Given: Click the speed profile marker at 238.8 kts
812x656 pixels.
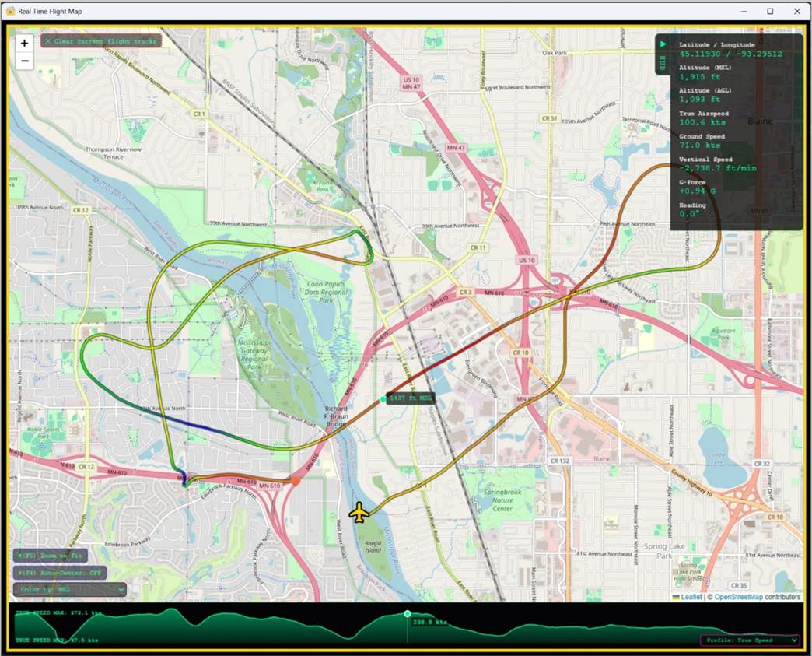Looking at the screenshot, I should point(408,613).
